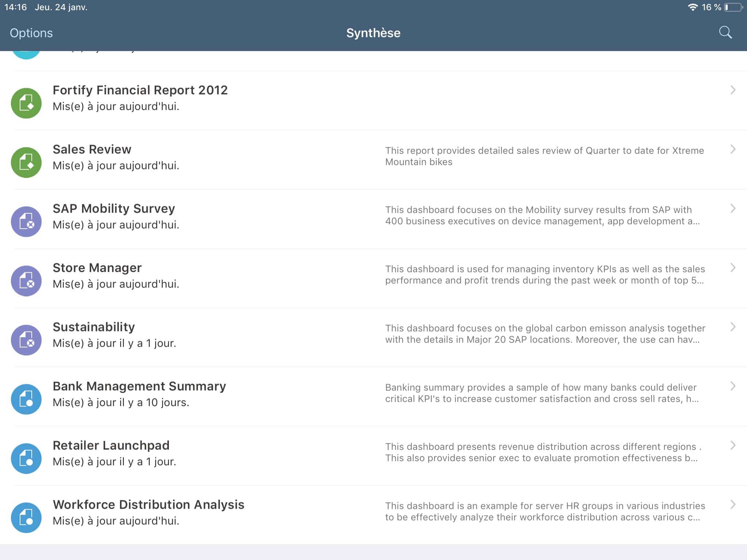
Task: Tap the purple SAP Mobility Survey icon
Action: click(x=26, y=222)
